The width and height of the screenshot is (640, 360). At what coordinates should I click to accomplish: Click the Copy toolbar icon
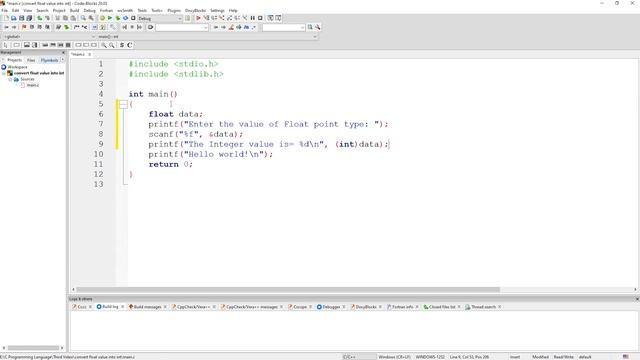(x=65, y=18)
